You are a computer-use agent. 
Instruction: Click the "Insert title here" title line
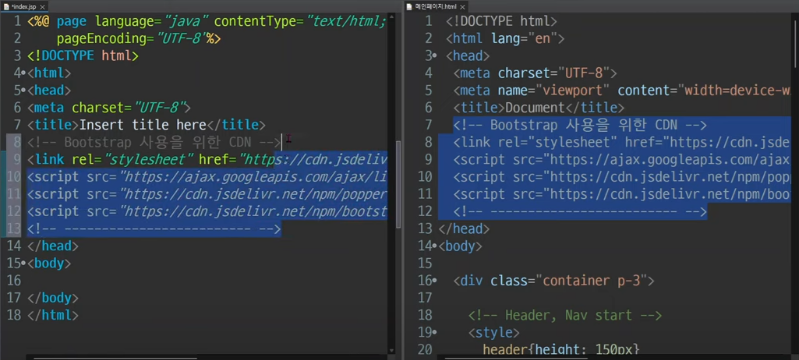pos(146,125)
